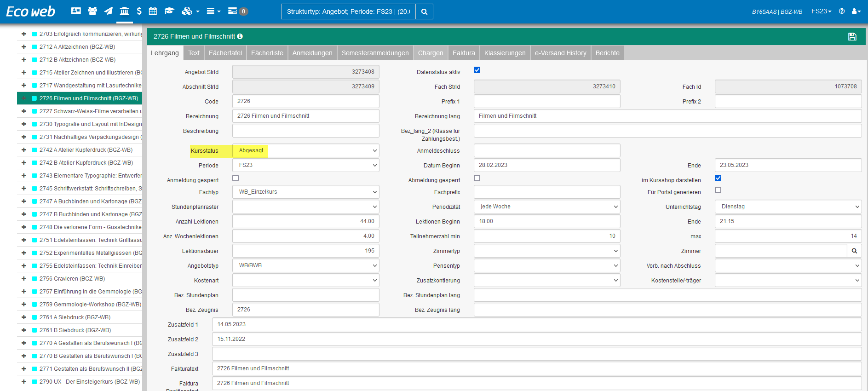The height and width of the screenshot is (391, 868).
Task: Open the ID card (persons) icon in the top bar
Action: [x=76, y=11]
